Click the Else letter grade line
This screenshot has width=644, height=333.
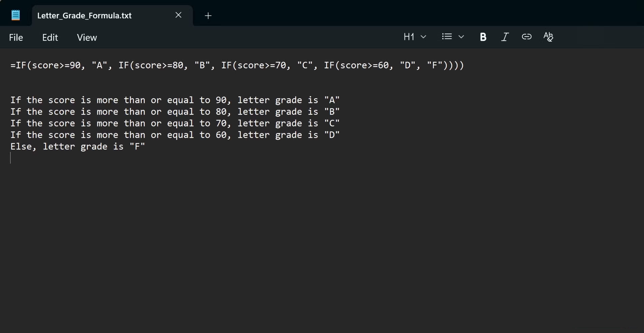point(78,147)
